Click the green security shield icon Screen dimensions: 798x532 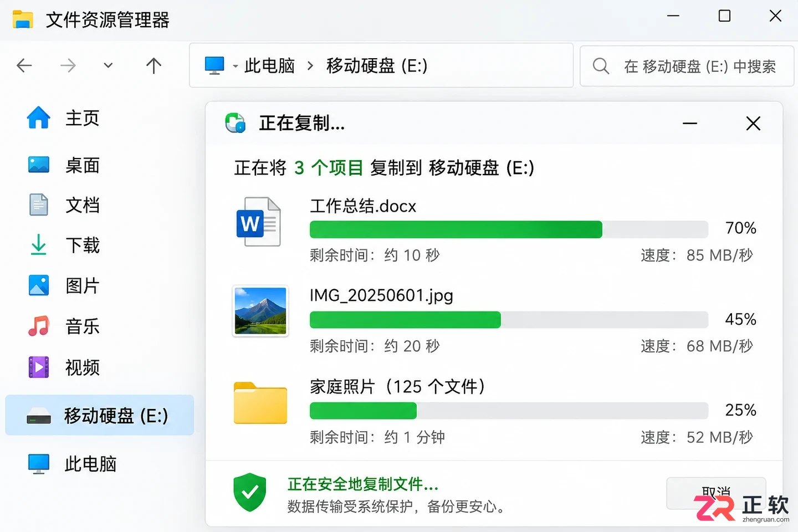250,492
